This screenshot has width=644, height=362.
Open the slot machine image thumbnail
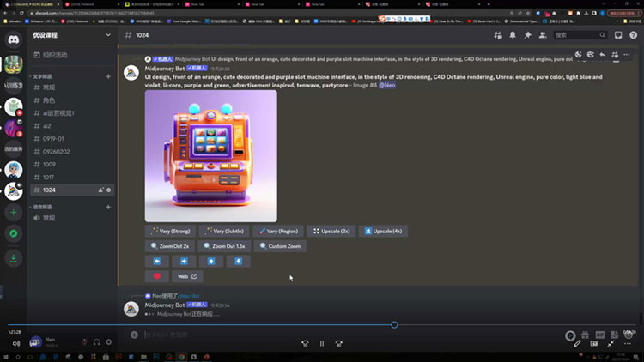[210, 156]
